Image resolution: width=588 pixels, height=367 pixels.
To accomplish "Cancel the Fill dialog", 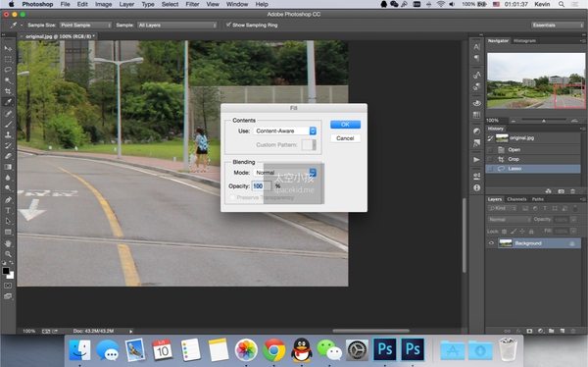I will (x=345, y=138).
